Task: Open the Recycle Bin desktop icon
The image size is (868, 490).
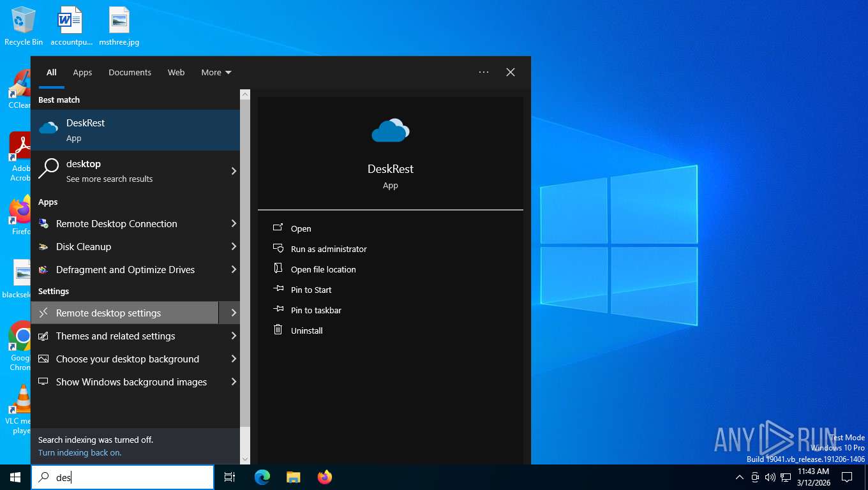Action: [x=24, y=26]
